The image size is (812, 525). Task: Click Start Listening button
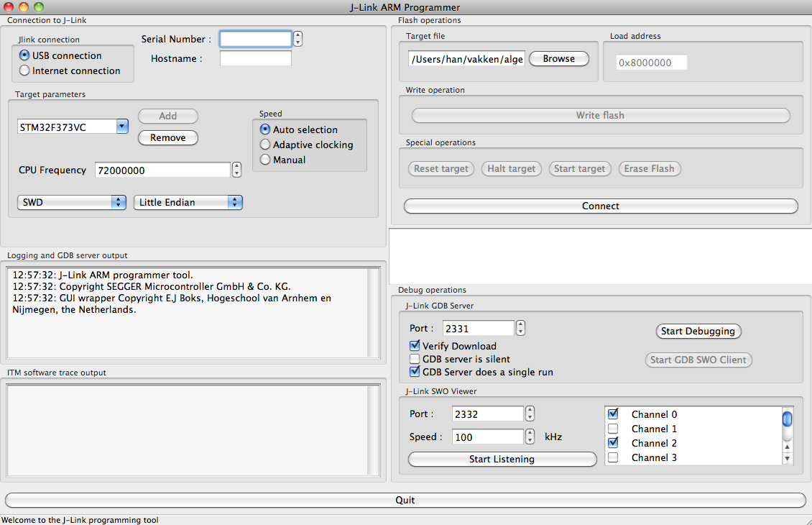pos(502,459)
